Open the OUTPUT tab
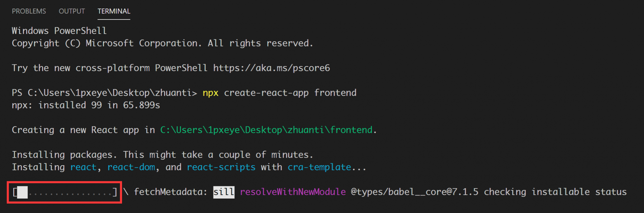Image resolution: width=644 pixels, height=213 pixels. [72, 11]
